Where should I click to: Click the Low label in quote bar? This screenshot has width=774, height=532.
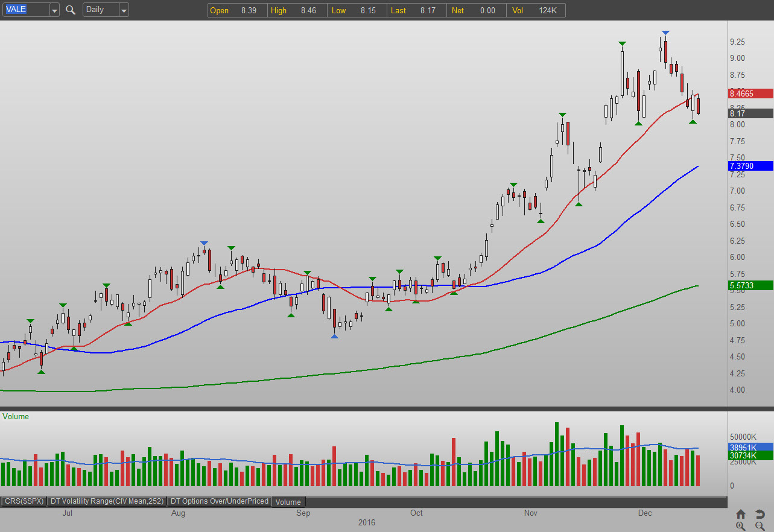click(338, 10)
